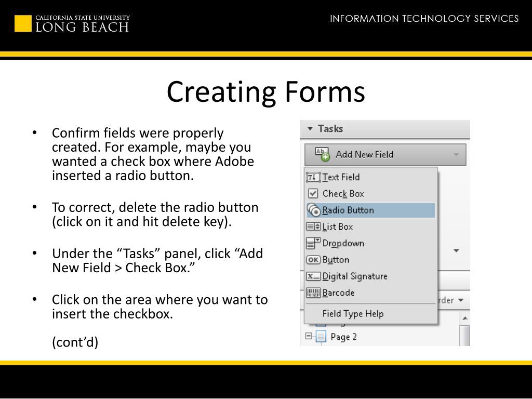Click the Dropdown field icon in the menu
The width and height of the screenshot is (532, 399).
tap(313, 243)
